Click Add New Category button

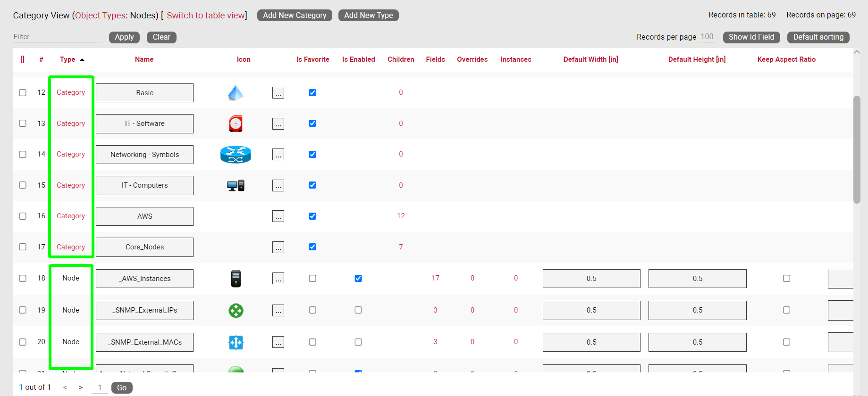coord(295,16)
